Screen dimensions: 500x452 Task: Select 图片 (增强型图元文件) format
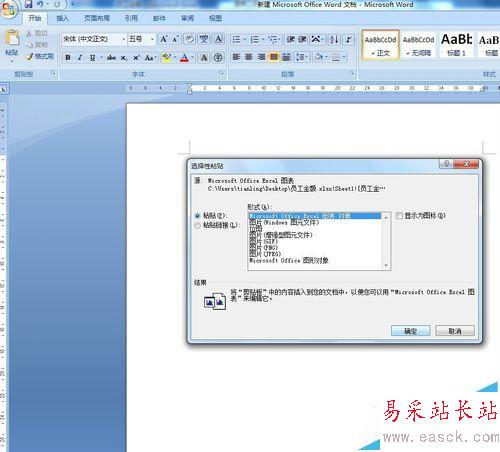pos(281,235)
